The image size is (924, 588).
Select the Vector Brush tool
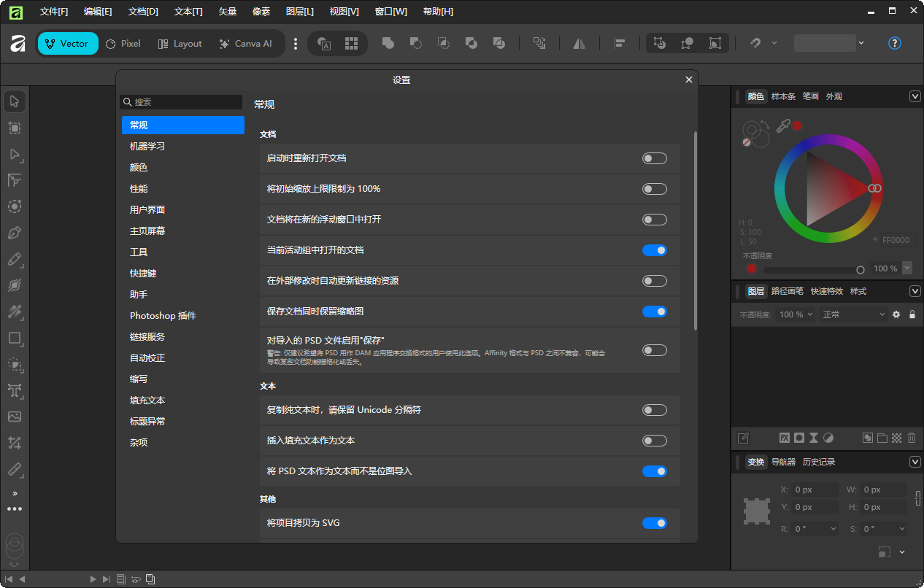click(x=15, y=286)
